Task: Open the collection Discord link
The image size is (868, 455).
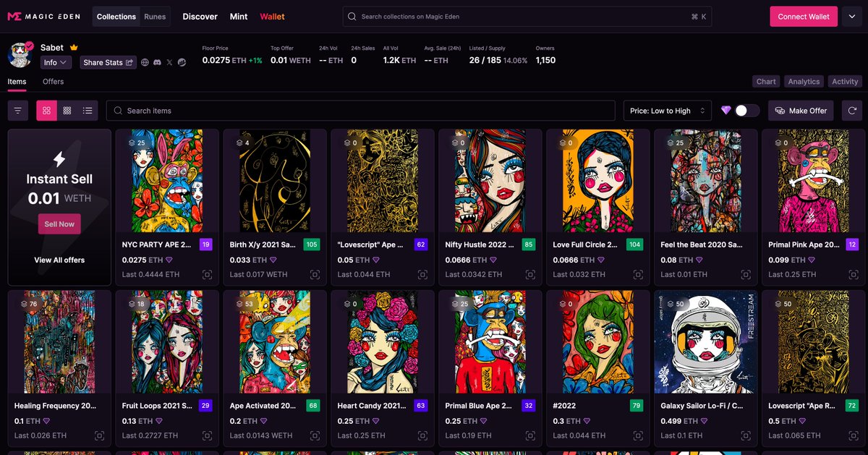Action: tap(157, 63)
